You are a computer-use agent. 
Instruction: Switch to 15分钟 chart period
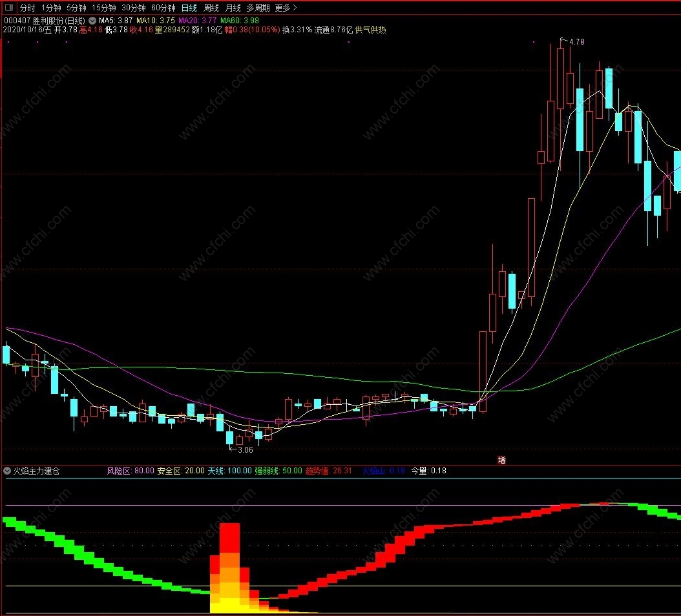pyautogui.click(x=104, y=8)
